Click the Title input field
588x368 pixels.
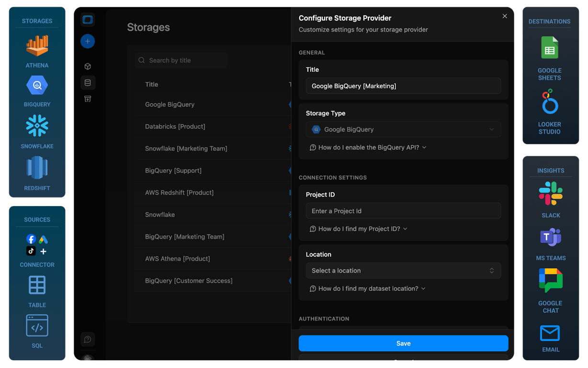(x=403, y=86)
